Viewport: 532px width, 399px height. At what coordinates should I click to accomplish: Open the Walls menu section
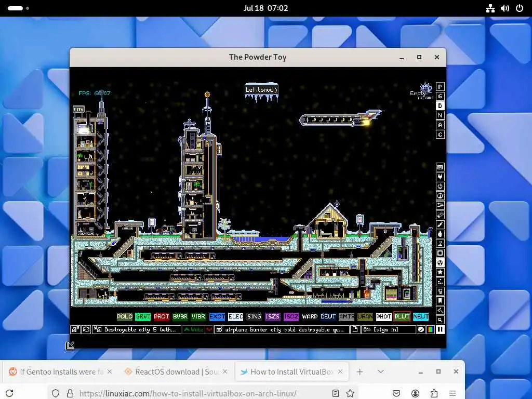coord(440,167)
